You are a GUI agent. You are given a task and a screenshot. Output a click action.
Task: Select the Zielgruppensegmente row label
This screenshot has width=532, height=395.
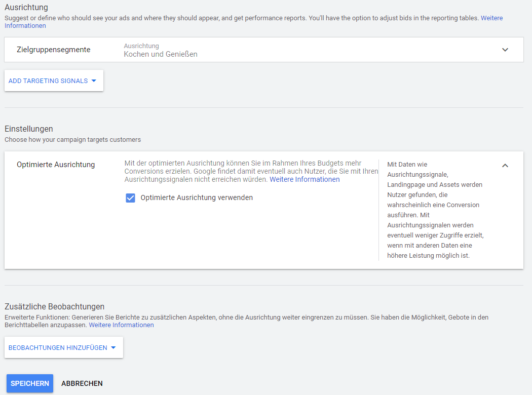(54, 50)
